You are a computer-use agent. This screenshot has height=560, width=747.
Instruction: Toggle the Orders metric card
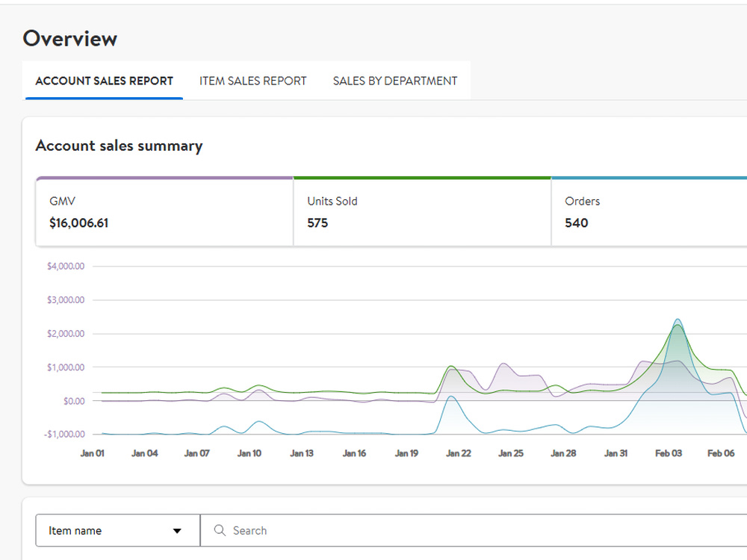(649, 212)
